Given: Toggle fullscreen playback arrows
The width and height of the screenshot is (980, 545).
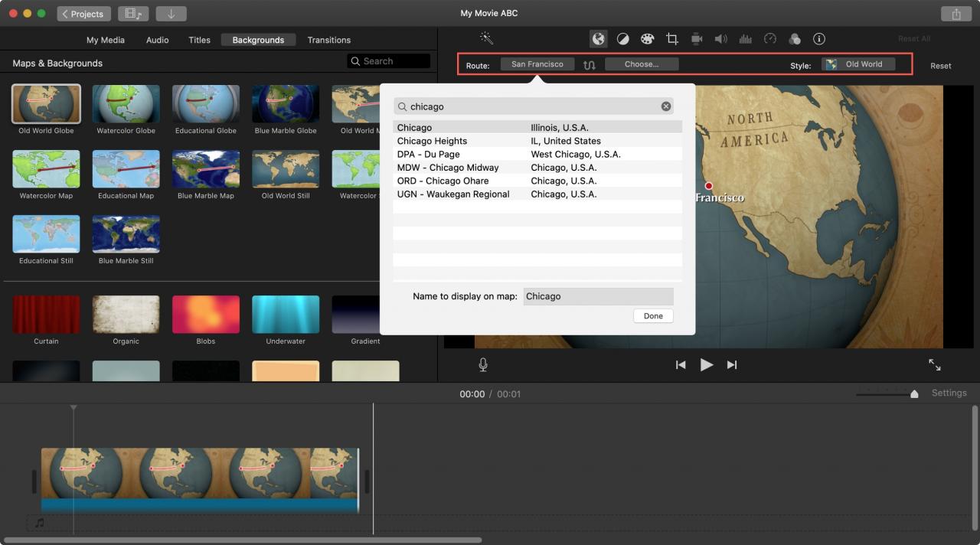Looking at the screenshot, I should (935, 365).
